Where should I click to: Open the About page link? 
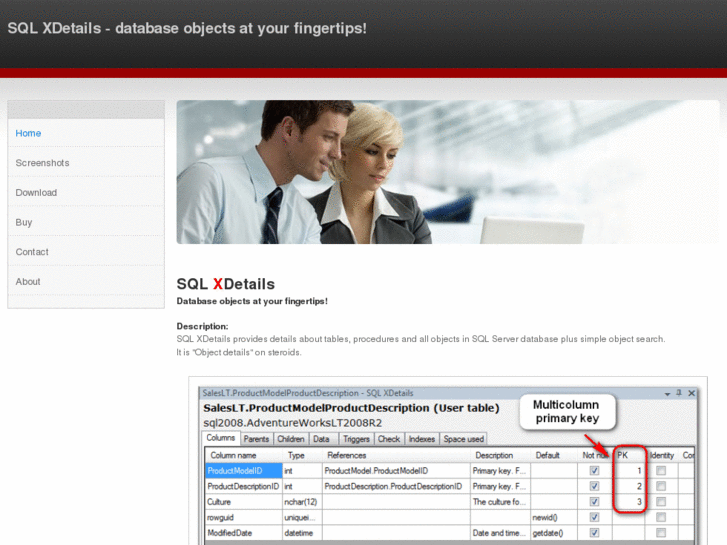tap(28, 282)
